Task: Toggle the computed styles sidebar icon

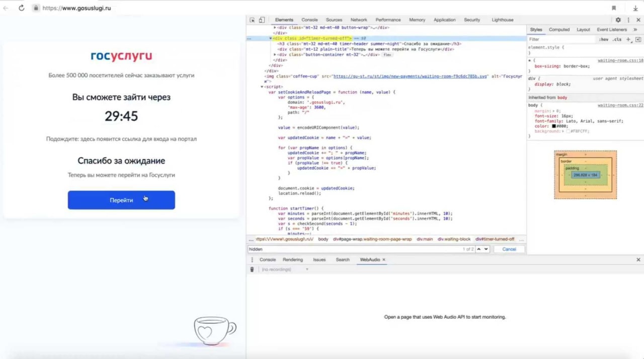Action: click(638, 39)
